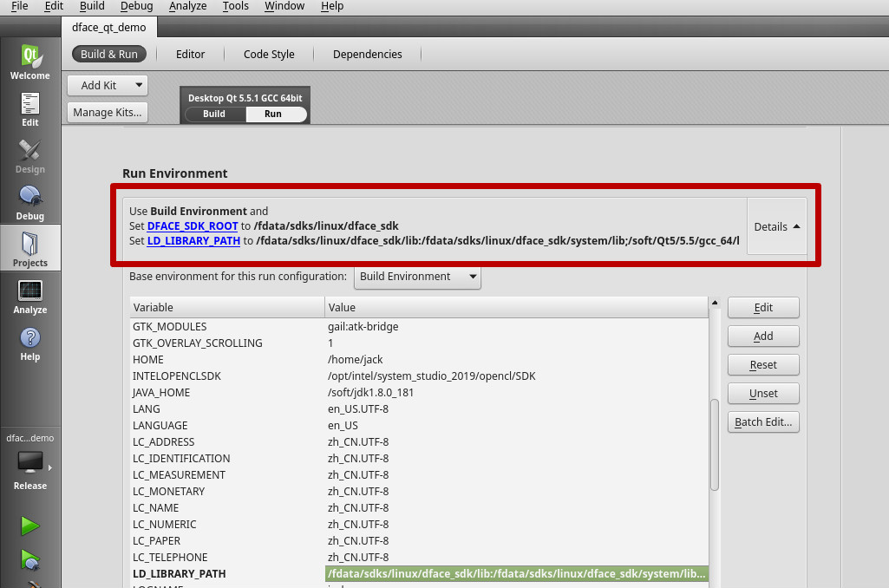Open the Release kit selector
The height and width of the screenshot is (588, 889).
tap(30, 468)
